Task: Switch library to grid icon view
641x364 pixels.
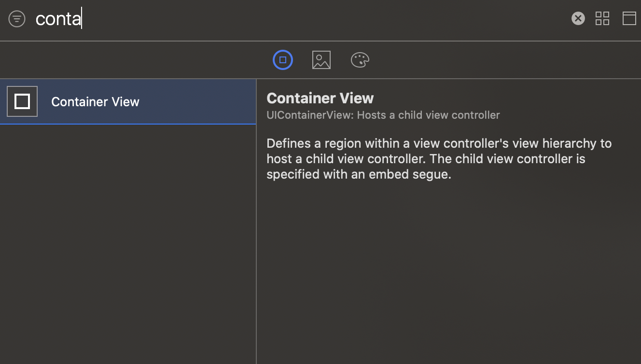Action: [x=602, y=18]
